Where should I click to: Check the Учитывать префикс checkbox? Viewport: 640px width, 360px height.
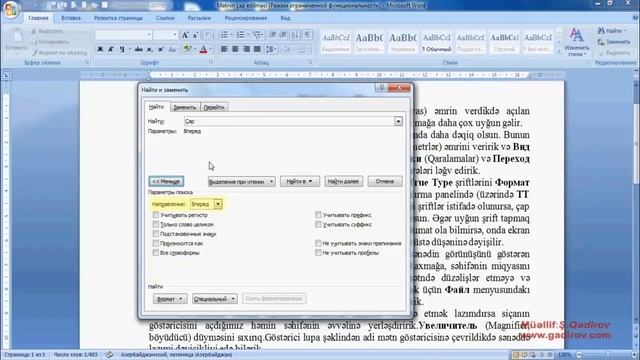pyautogui.click(x=318, y=215)
